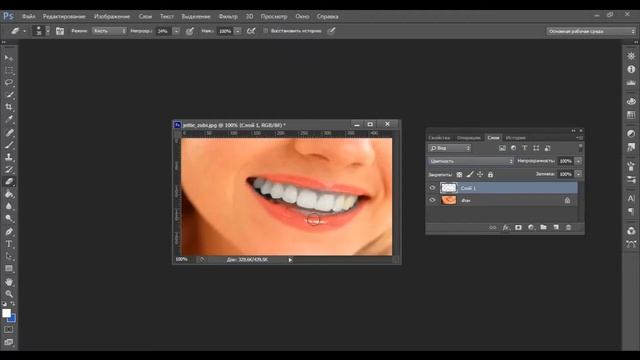Open eraser Режим mode dropdown
Screen dimensions: 640x360
(109, 31)
